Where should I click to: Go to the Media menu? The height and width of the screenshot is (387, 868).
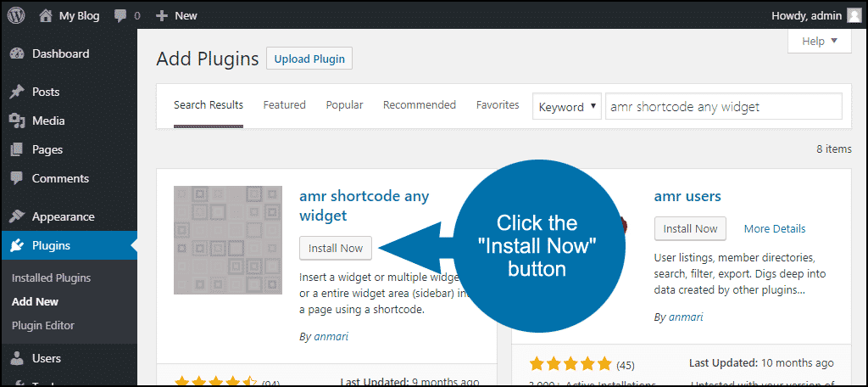coord(69,121)
